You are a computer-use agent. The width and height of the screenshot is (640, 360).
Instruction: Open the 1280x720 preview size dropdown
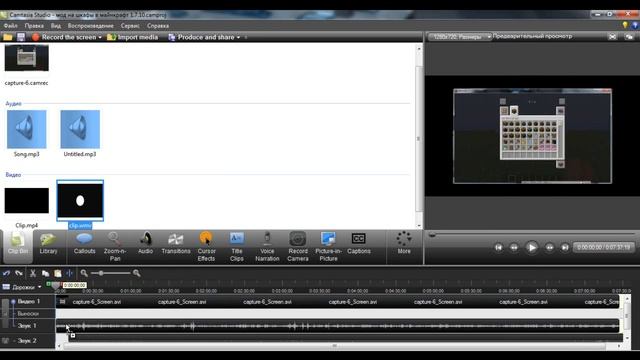click(460, 37)
